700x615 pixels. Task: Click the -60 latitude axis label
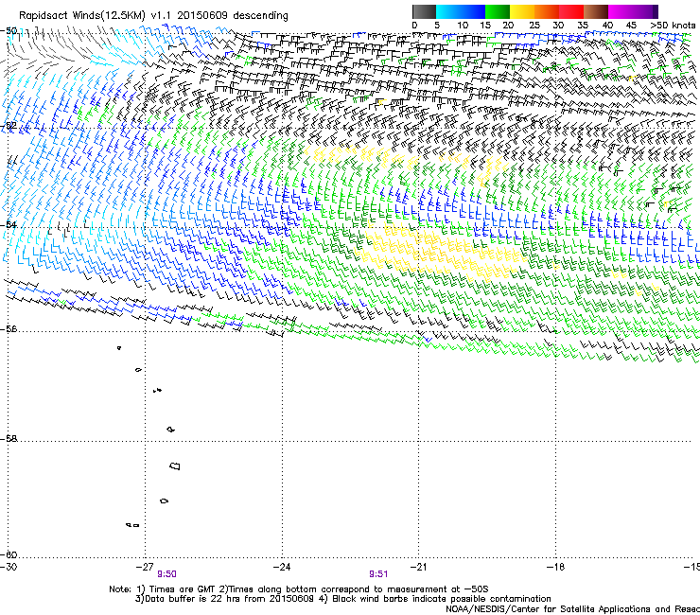click(9, 555)
